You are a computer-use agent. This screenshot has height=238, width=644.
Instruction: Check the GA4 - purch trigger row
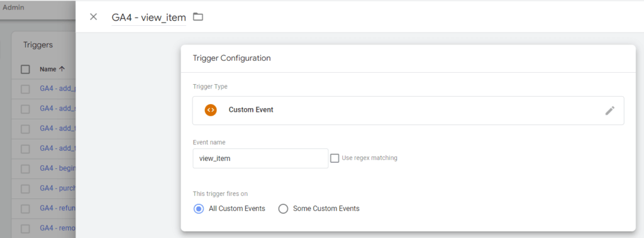[25, 189]
